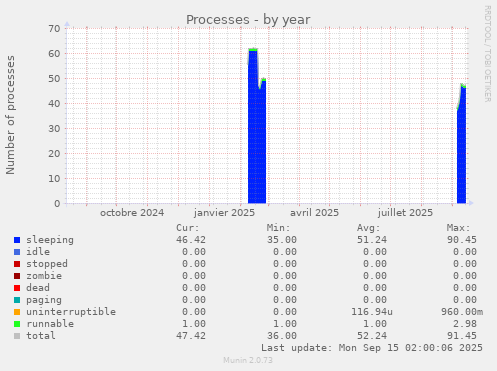Click the gray total legend swatch
The height and width of the screenshot is (371, 497).
[17, 336]
